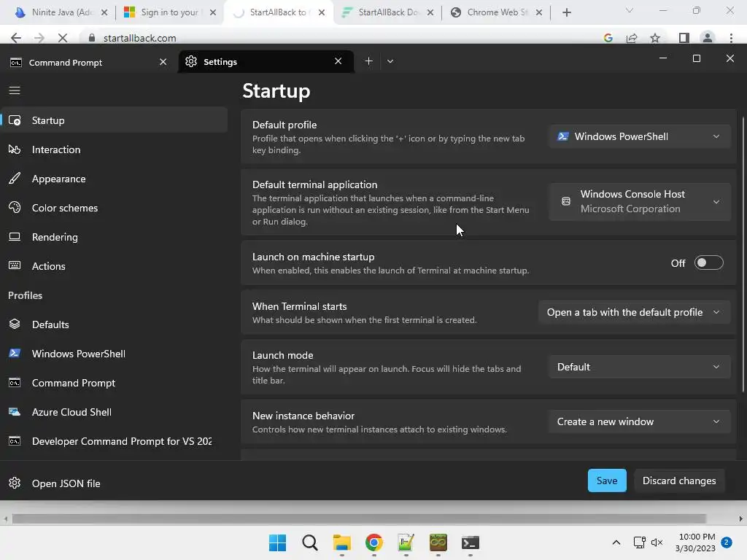The width and height of the screenshot is (747, 560).
Task: Click the network tray icon
Action: 639,542
